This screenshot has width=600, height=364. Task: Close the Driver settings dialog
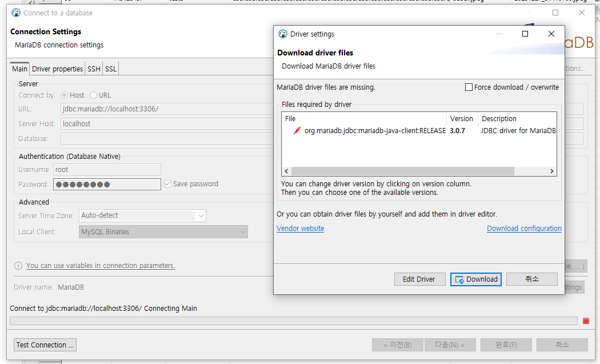[x=551, y=34]
